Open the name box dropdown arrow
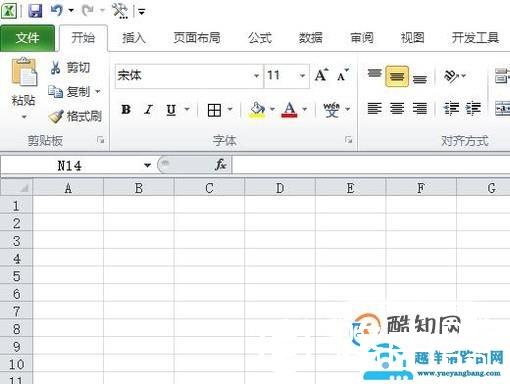Screen dimensions: 510x384 click(x=147, y=165)
